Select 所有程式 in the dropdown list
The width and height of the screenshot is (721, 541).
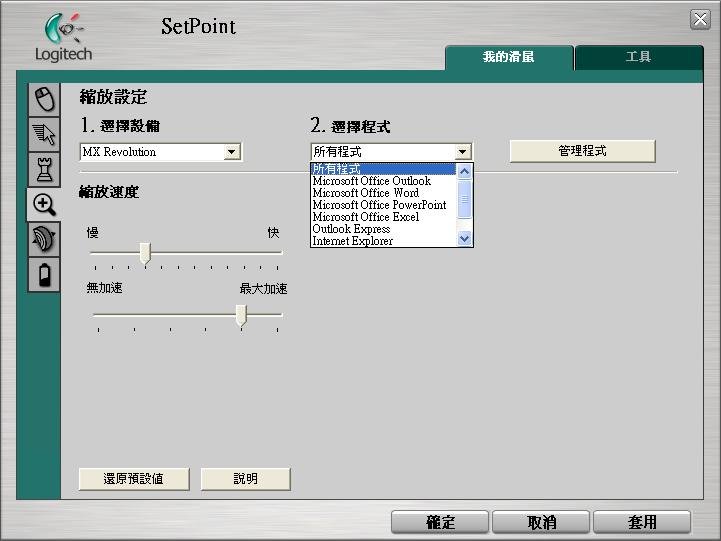click(383, 169)
